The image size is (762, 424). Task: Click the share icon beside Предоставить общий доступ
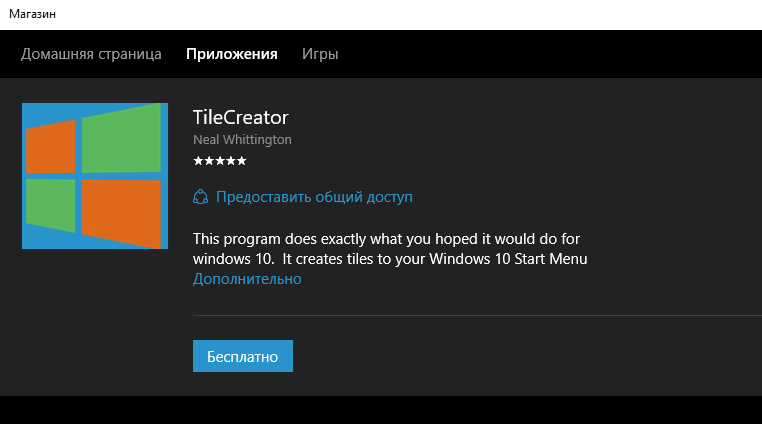[x=200, y=197]
